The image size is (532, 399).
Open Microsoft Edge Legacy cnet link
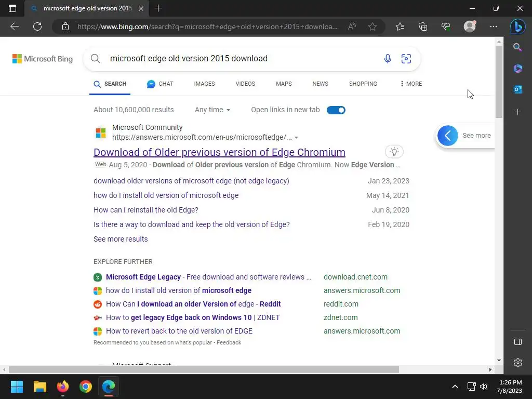208,277
